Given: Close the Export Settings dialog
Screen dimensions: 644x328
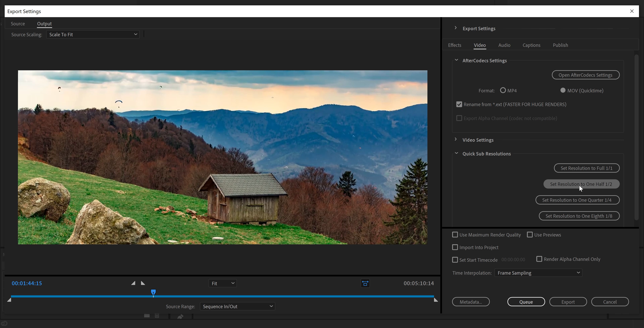Looking at the screenshot, I should [x=632, y=11].
